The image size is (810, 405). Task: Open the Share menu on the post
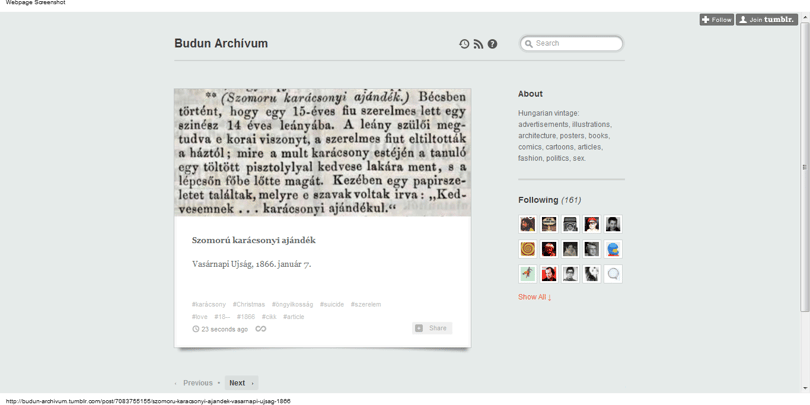coord(432,328)
